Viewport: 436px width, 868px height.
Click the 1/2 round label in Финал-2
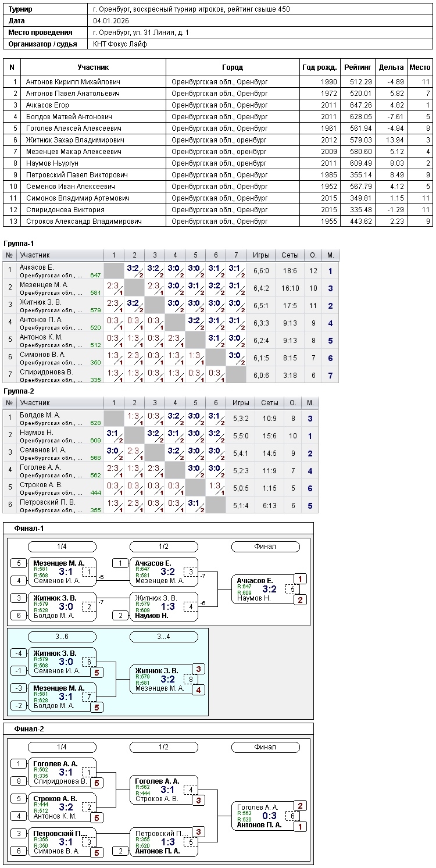pyautogui.click(x=163, y=747)
